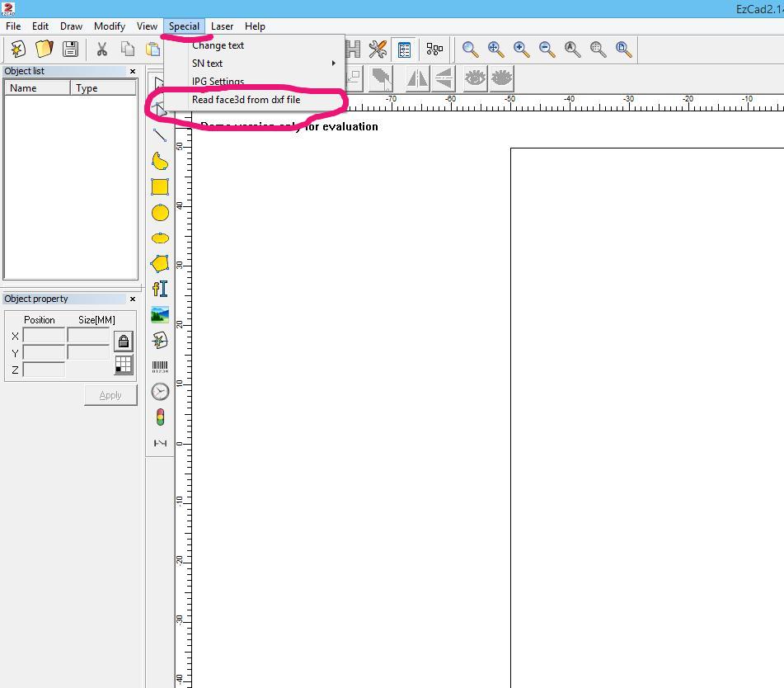This screenshot has width=784, height=688.
Task: Choose the Text tool icon
Action: click(160, 289)
